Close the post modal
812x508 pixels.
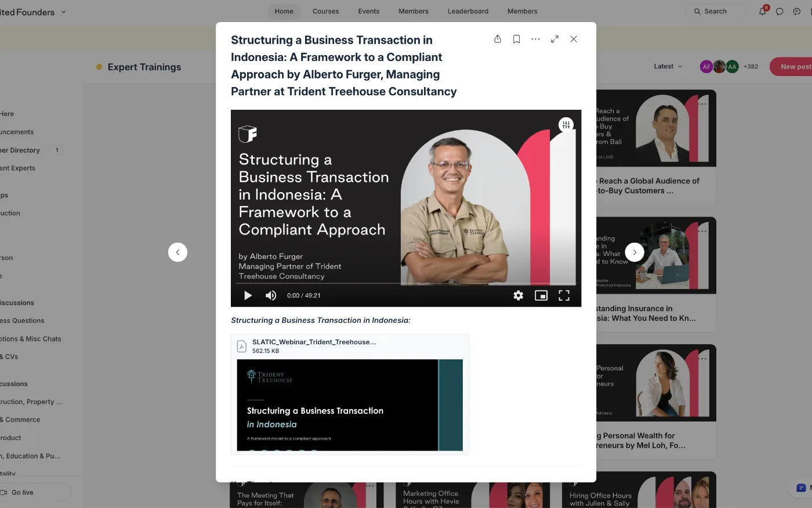click(x=574, y=39)
